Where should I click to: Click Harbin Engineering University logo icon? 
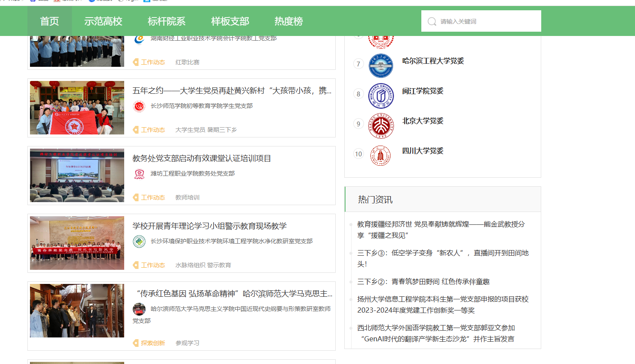point(381,66)
